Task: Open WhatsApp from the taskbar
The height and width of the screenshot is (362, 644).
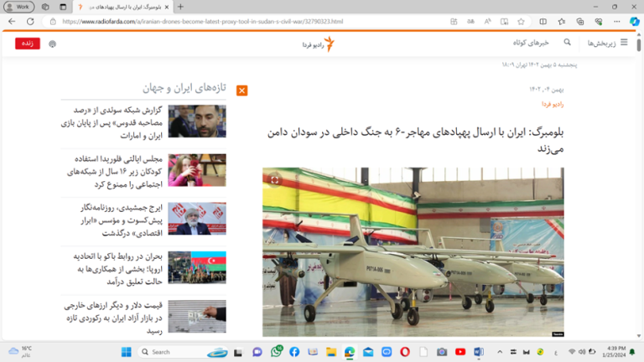Action: pos(276,352)
